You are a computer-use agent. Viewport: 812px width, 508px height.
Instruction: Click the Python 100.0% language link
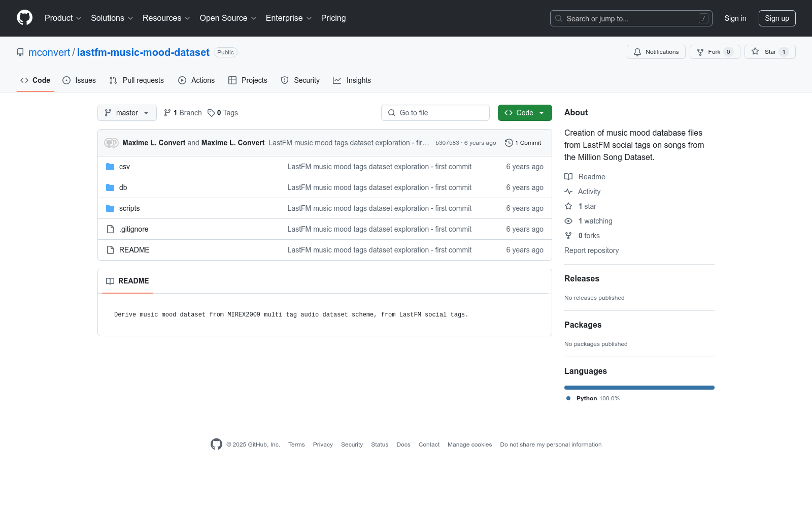(593, 398)
